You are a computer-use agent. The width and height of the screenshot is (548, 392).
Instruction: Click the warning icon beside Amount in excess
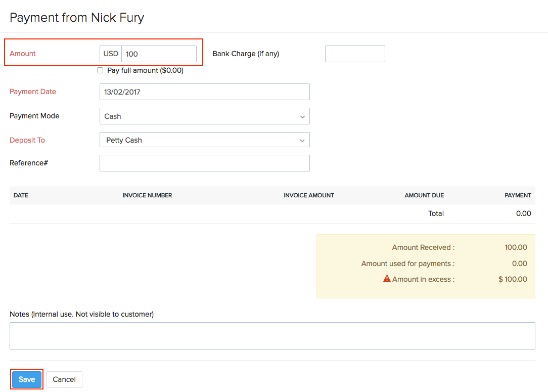coord(387,279)
